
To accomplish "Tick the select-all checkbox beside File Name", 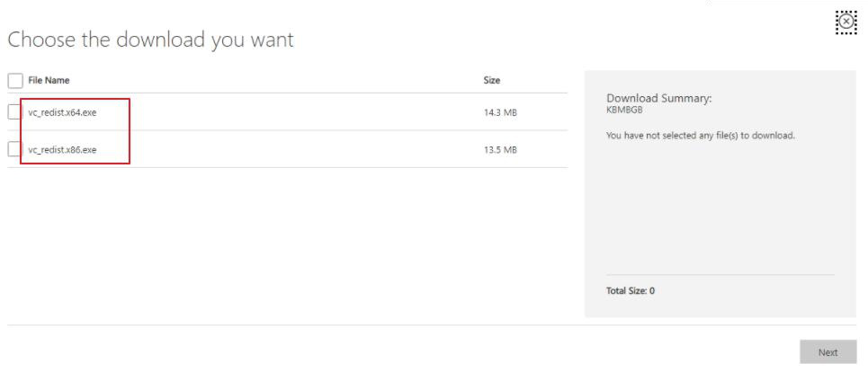I will point(15,81).
